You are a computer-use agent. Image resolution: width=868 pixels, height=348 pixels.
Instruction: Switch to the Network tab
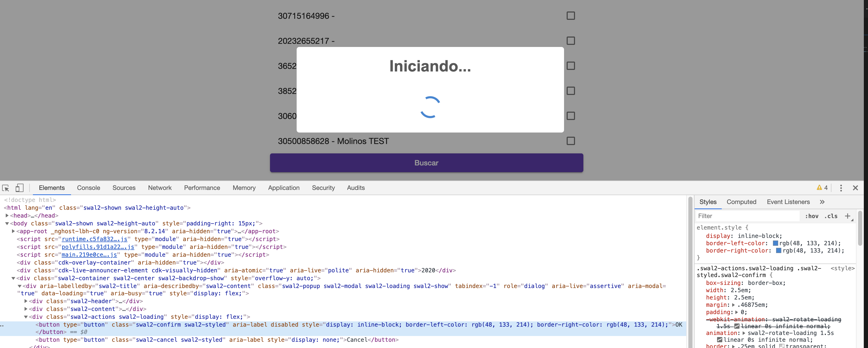(x=160, y=188)
